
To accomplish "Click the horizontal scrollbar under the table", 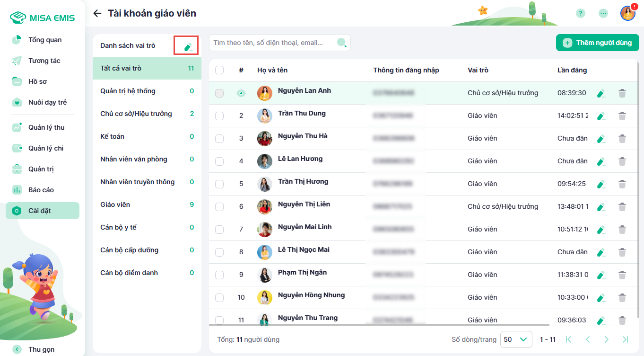I will [x=378, y=325].
